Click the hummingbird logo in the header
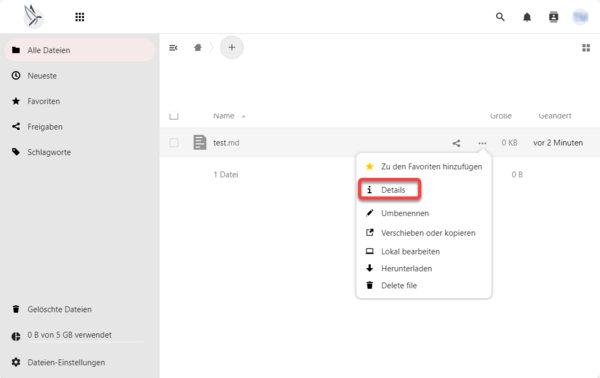Screen dimensions: 600x378 coord(33,16)
